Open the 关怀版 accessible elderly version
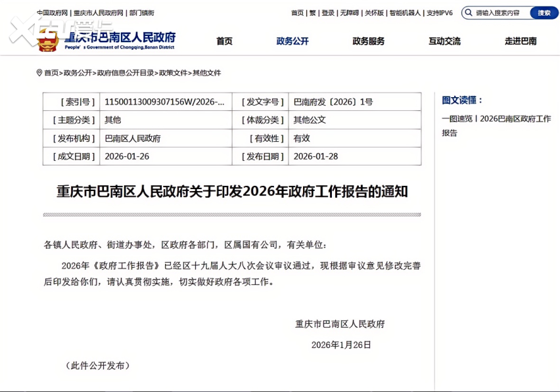Viewport: 560px width, 392px height. [x=373, y=12]
